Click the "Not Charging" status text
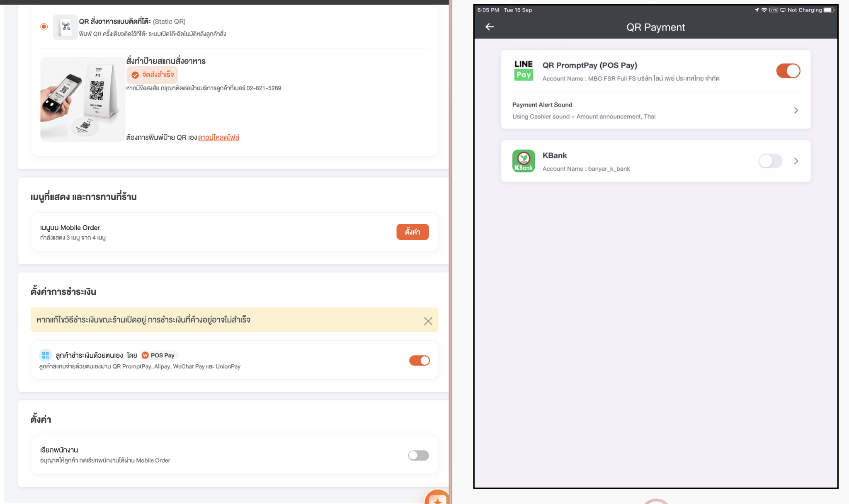The height and width of the screenshot is (504, 849). click(x=805, y=10)
